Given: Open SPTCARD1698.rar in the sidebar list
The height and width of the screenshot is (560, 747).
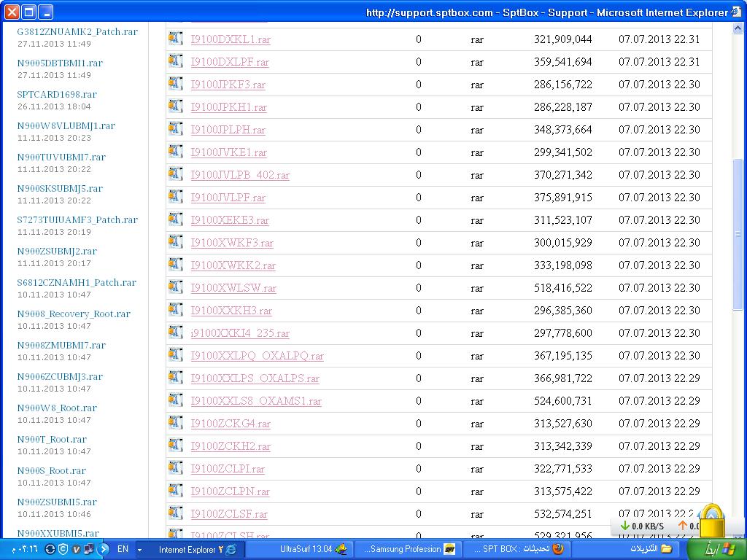Looking at the screenshot, I should click(x=57, y=94).
